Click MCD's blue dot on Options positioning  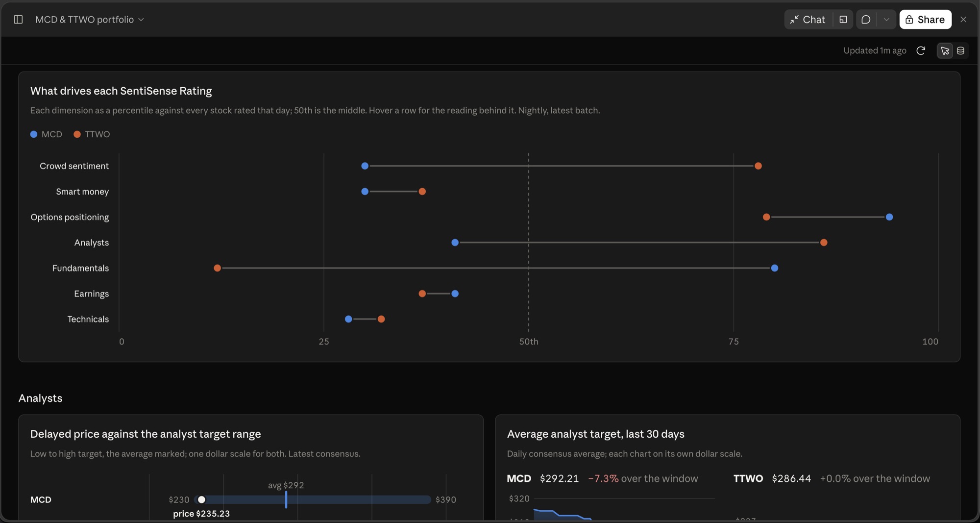(x=889, y=217)
